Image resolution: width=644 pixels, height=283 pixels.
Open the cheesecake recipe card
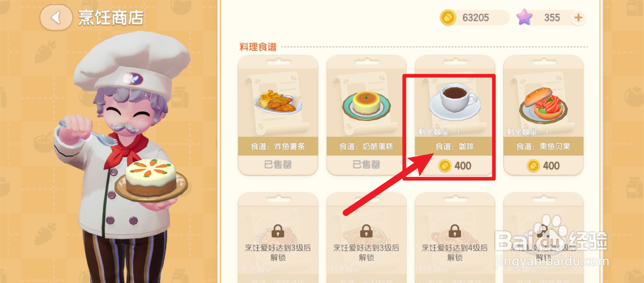tap(366, 115)
